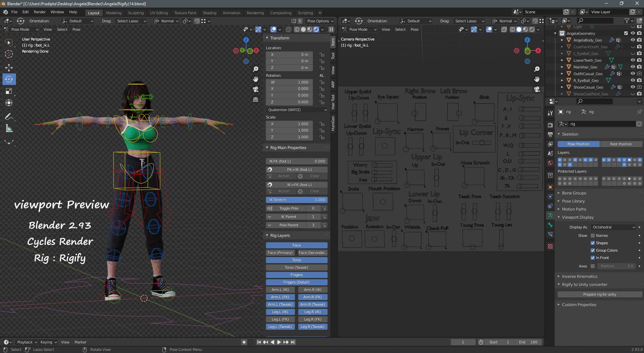Expand the Bone Groups panel
The image size is (644, 353).
[x=574, y=193]
